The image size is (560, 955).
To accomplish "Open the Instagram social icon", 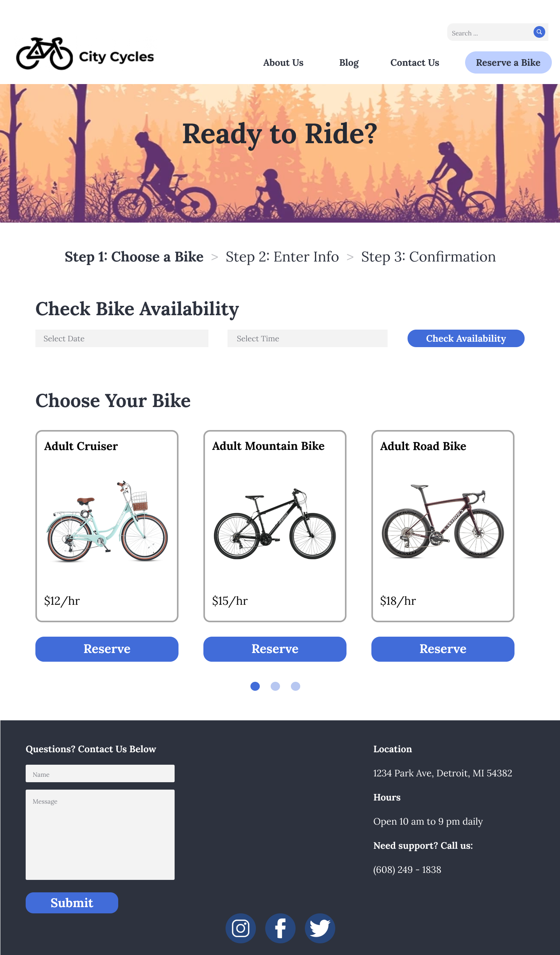I will [x=241, y=928].
